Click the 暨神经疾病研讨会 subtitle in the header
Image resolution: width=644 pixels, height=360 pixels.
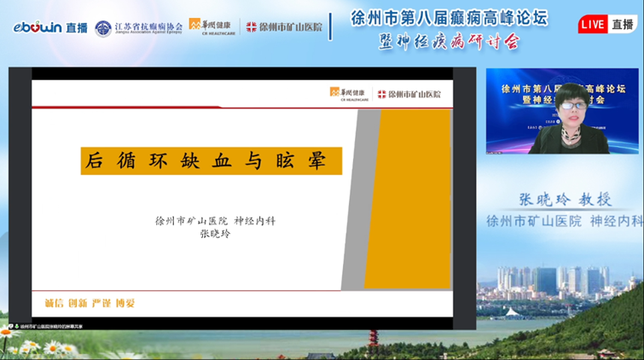click(x=450, y=39)
